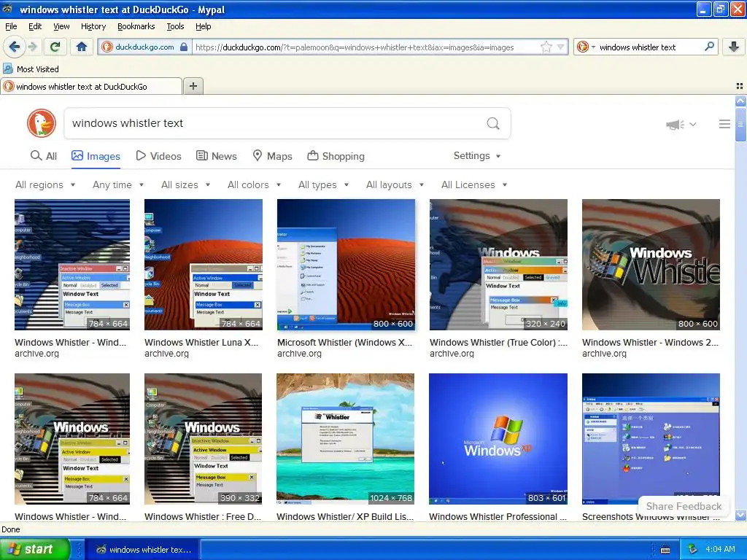
Task: Expand the Any time filter
Action: tap(118, 184)
